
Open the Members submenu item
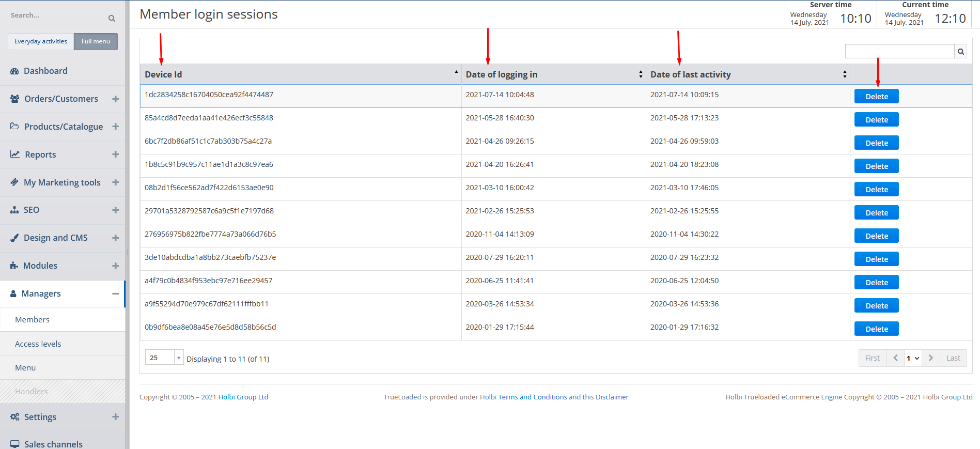pos(33,320)
